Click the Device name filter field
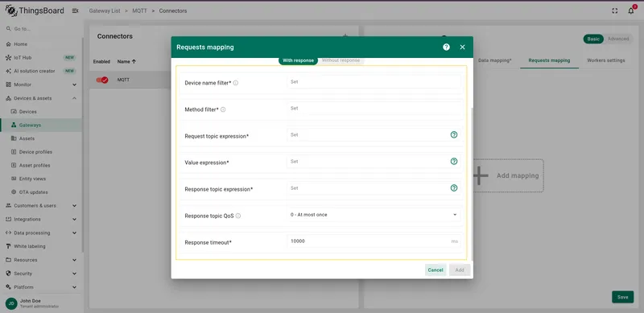This screenshot has width=644, height=313. coord(374,82)
